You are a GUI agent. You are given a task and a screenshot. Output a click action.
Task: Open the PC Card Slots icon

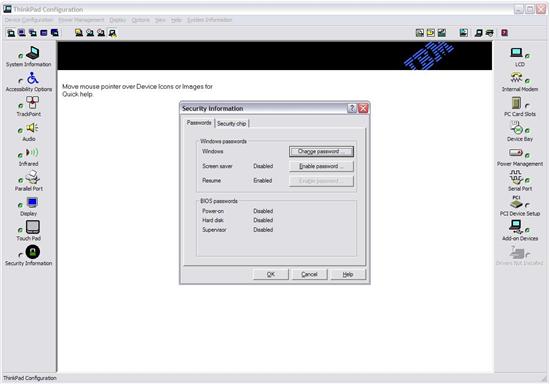point(516,103)
